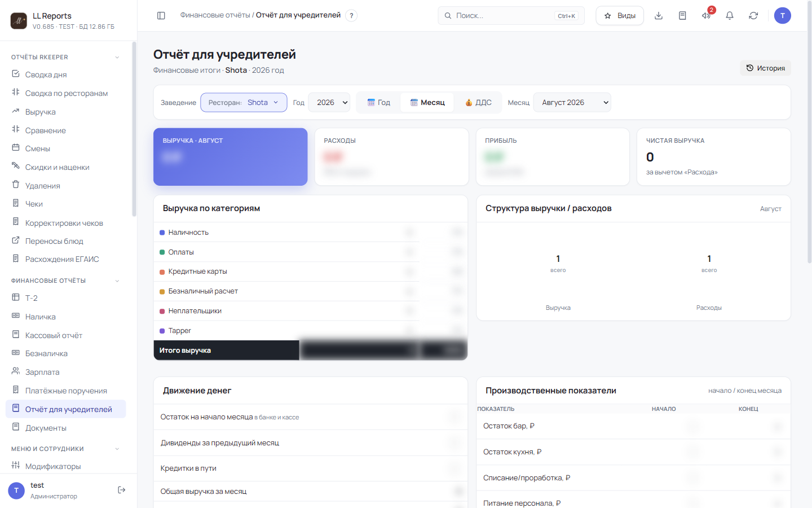Viewport: 812px width, 508px height.
Task: Refresh data with the sync icon
Action: [753, 16]
